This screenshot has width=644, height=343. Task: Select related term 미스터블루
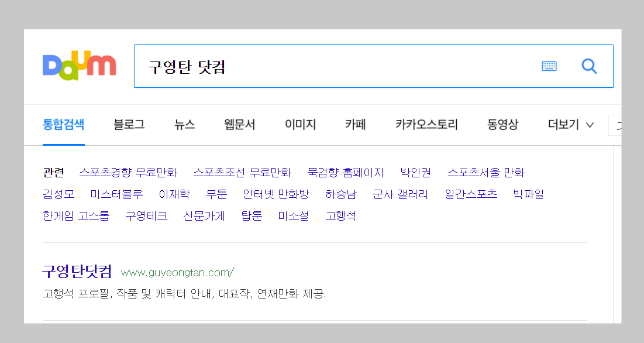[x=116, y=194]
